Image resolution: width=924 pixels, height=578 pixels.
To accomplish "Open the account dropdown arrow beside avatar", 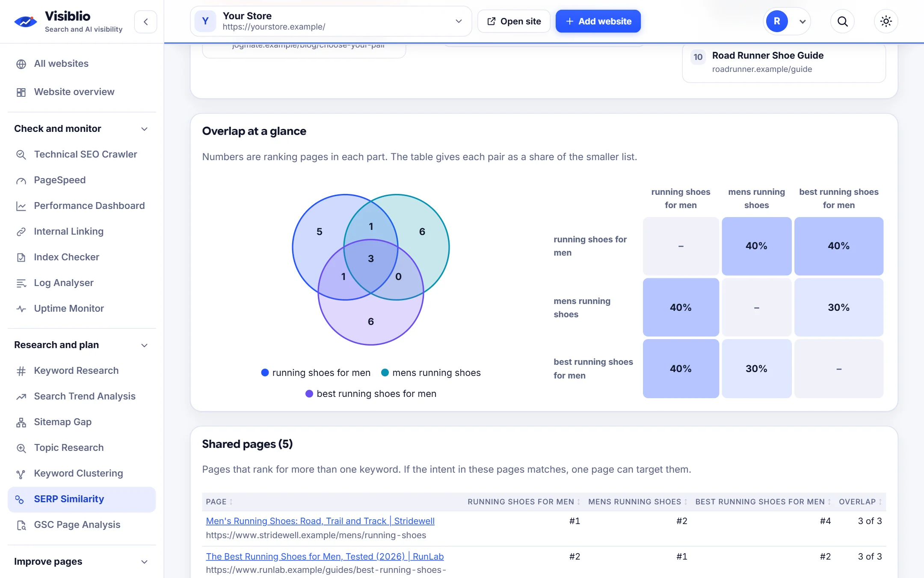I will [803, 22].
